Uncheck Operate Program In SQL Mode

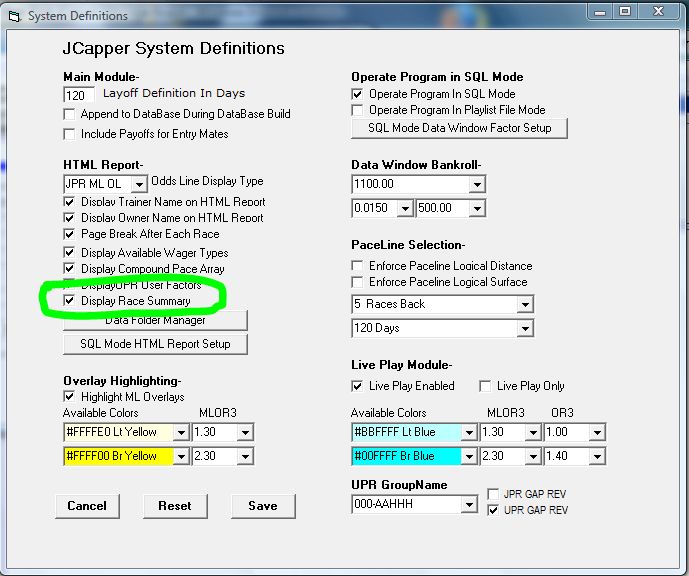click(x=358, y=94)
